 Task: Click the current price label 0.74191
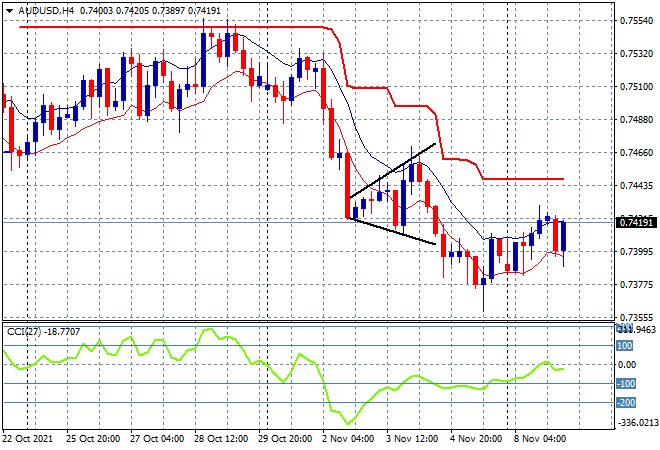point(636,222)
